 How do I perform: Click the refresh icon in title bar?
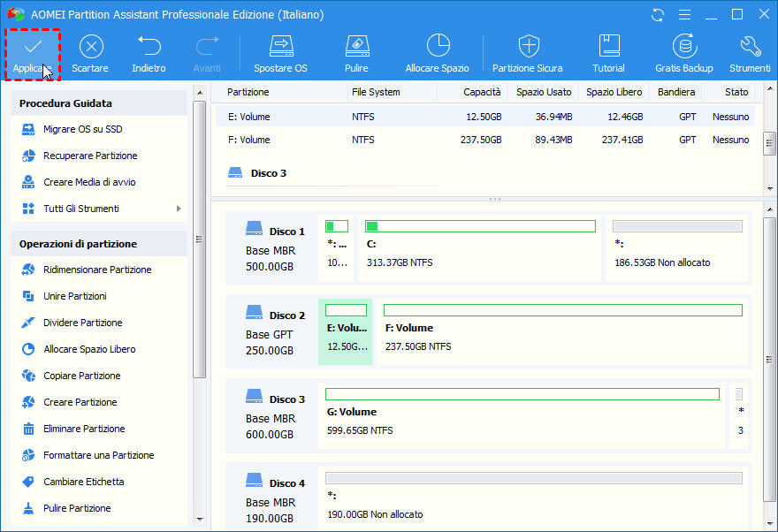click(x=658, y=15)
